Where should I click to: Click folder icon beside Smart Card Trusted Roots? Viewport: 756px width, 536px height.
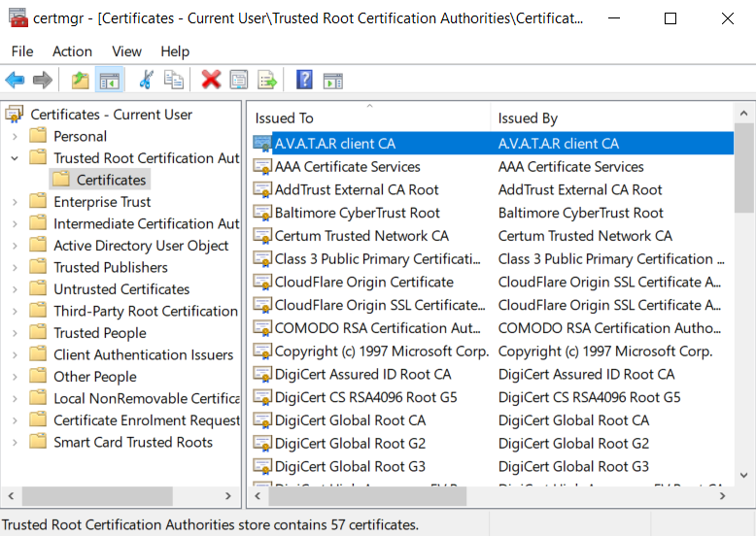[x=38, y=441]
